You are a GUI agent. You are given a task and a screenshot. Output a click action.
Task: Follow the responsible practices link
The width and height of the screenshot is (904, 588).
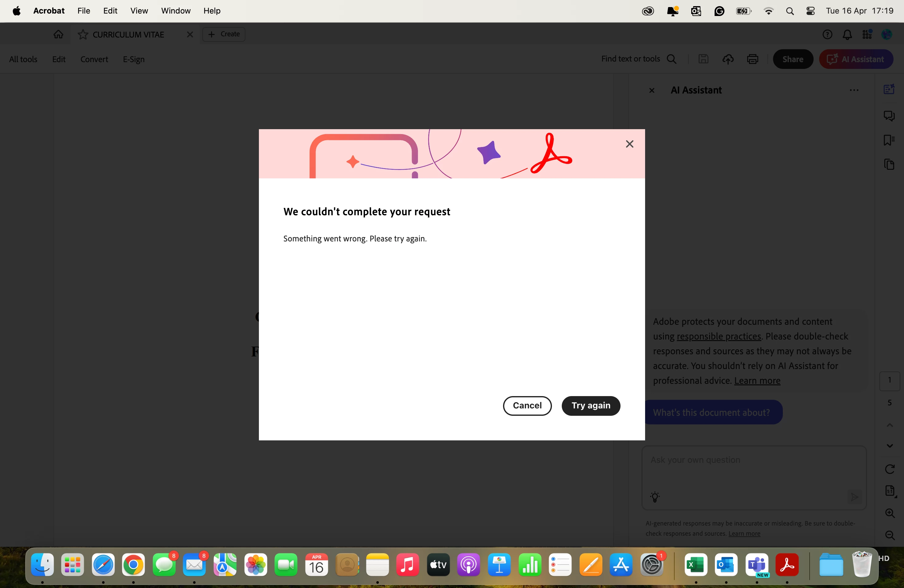click(x=719, y=336)
